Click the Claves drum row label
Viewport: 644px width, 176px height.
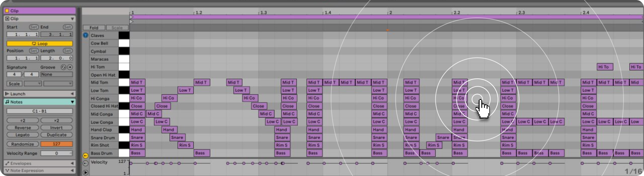(x=97, y=35)
